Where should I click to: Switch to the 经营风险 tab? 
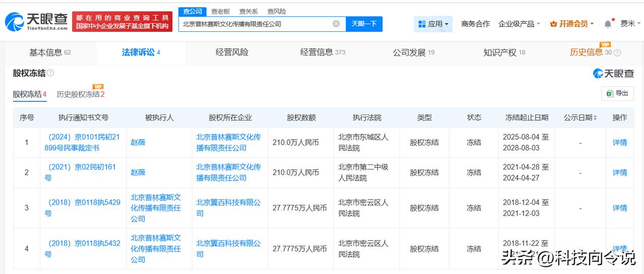232,52
